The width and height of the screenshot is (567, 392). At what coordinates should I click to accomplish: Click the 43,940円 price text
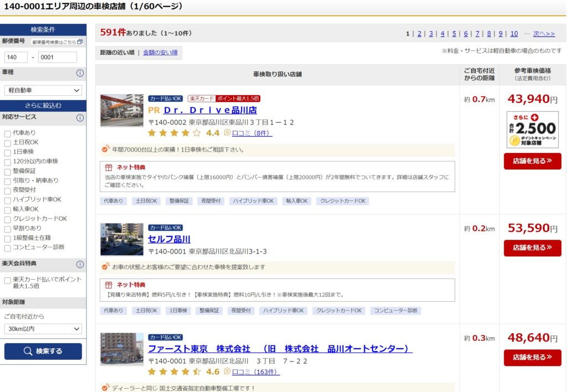(532, 99)
